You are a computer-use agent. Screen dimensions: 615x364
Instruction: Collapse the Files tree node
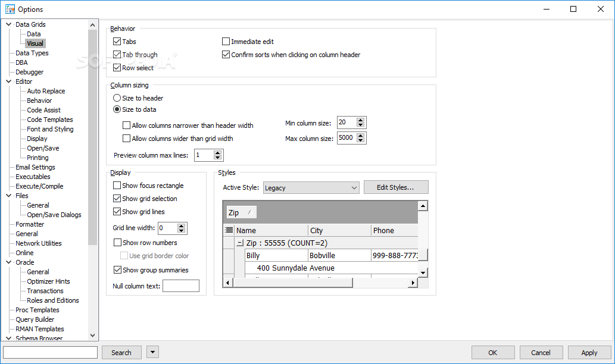point(8,196)
